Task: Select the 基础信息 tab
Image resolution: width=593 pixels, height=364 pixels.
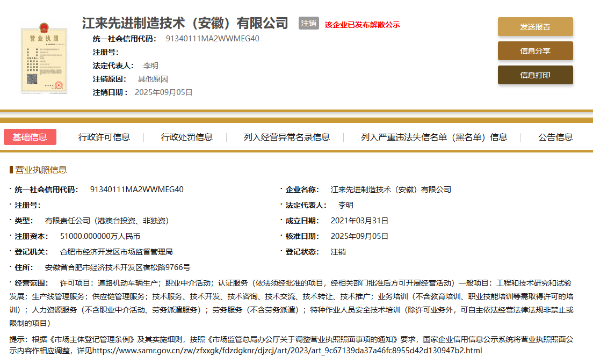Action: click(30, 137)
